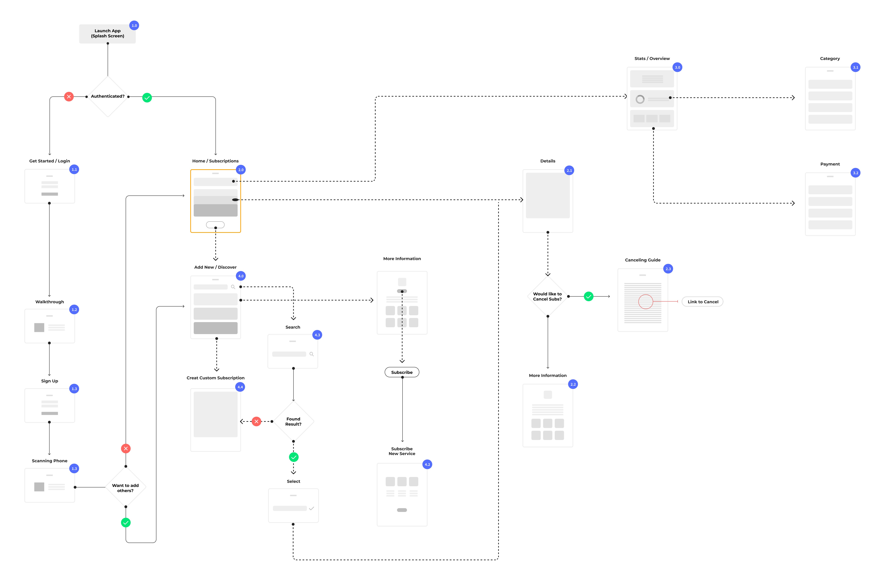Select the 1.0 badge on Launch App
Screen dimensions: 888x588
coord(134,26)
